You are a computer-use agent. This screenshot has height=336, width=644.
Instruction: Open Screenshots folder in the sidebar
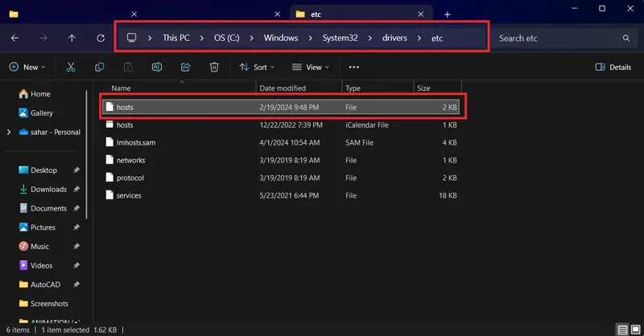[x=44, y=304]
